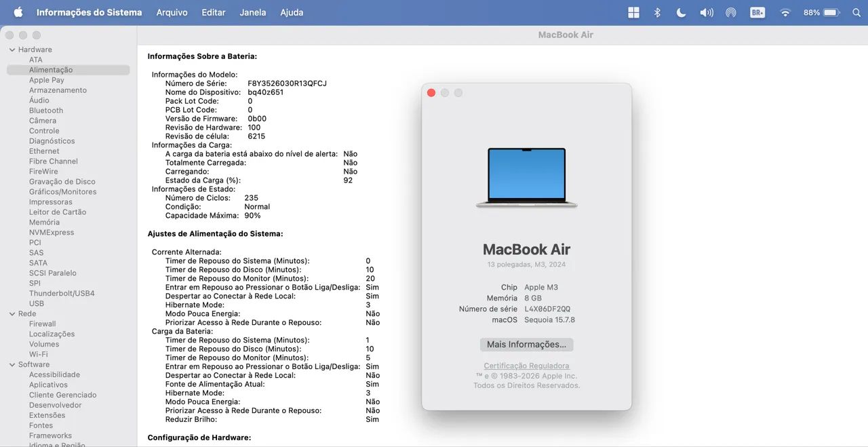The image size is (868, 447).
Task: Select Fontes in the sidebar
Action: 41,426
